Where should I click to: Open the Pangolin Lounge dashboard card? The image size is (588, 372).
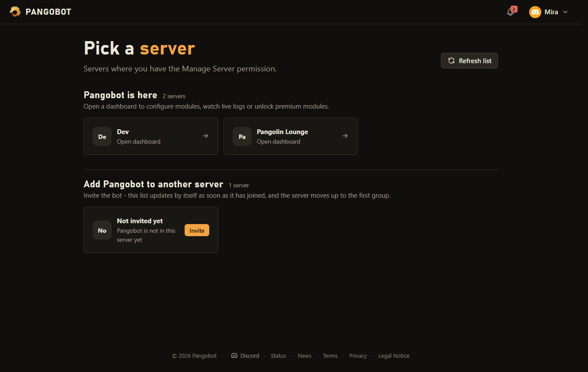(291, 136)
